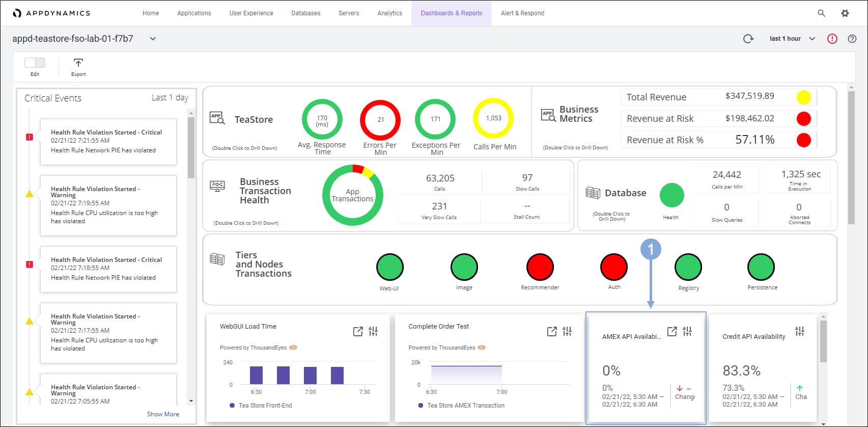This screenshot has height=427, width=868.
Task: Click the dashboard refresh icon
Action: [x=748, y=39]
